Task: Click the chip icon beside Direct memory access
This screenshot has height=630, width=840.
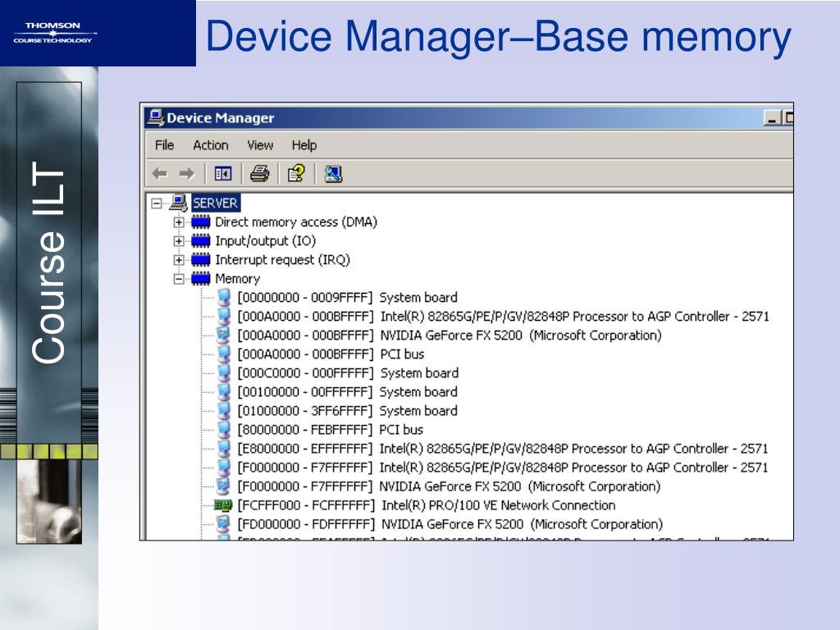Action: [x=201, y=221]
